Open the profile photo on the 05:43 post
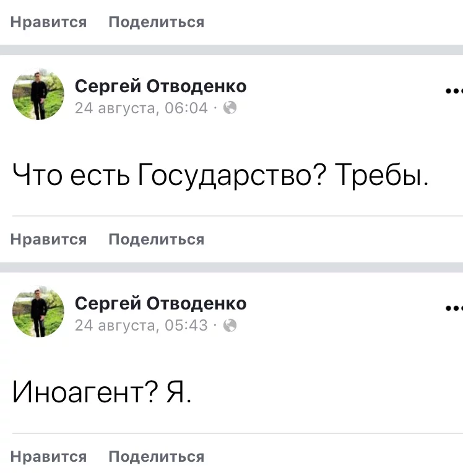This screenshot has height=476, width=463. click(x=38, y=311)
